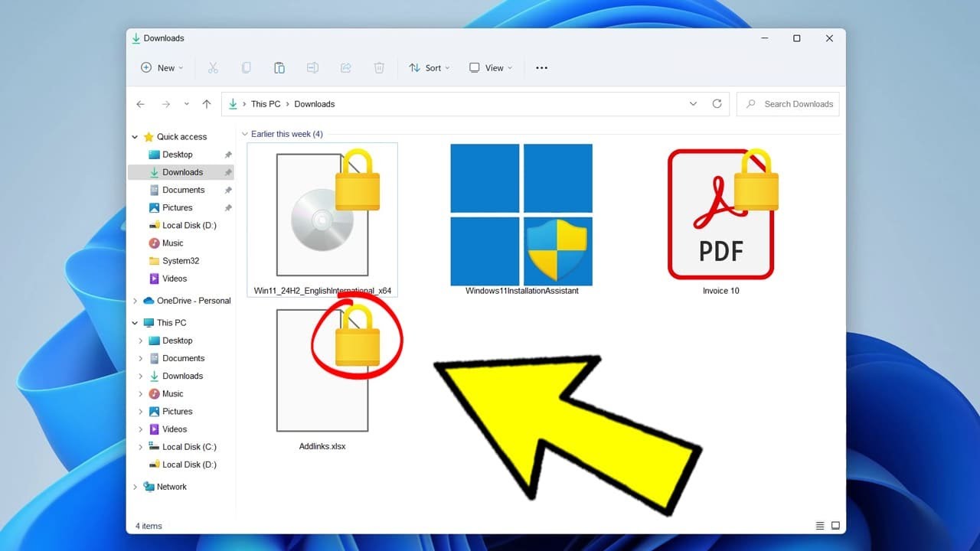This screenshot has height=551, width=980.
Task: Click the Copy icon in toolbar
Action: pyautogui.click(x=246, y=68)
